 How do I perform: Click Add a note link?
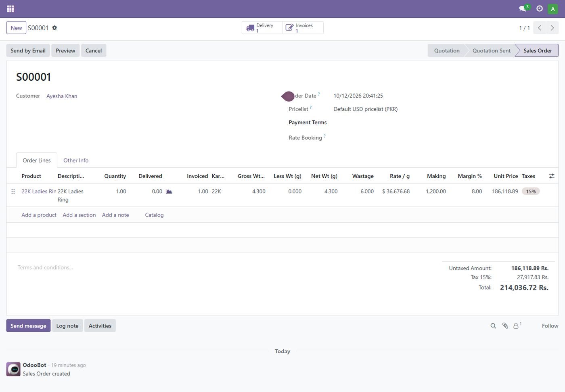pyautogui.click(x=115, y=215)
